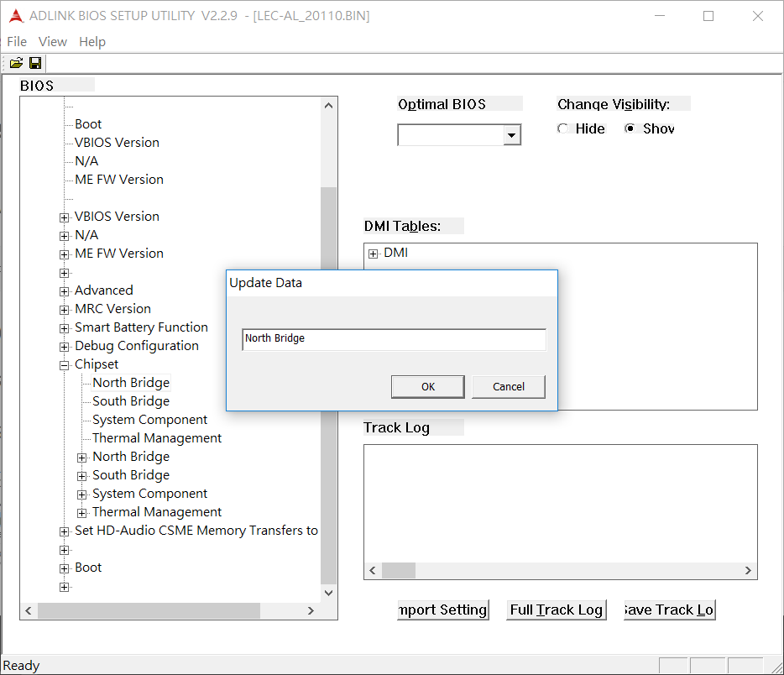Click the open file toolbar icon
The image size is (784, 675).
pyautogui.click(x=16, y=63)
